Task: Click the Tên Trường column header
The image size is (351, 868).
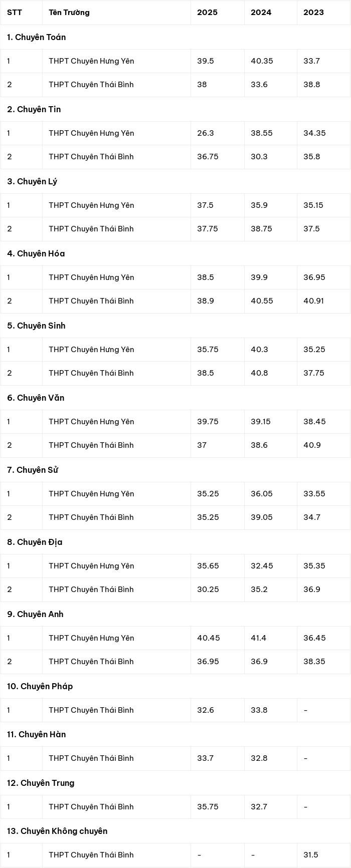Action: (x=69, y=13)
